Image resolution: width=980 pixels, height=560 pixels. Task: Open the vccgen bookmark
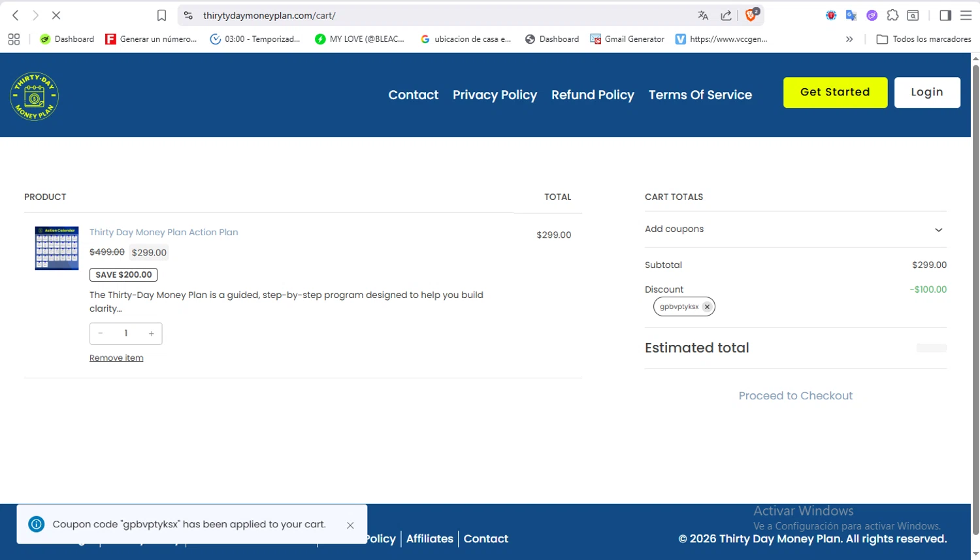(x=721, y=39)
